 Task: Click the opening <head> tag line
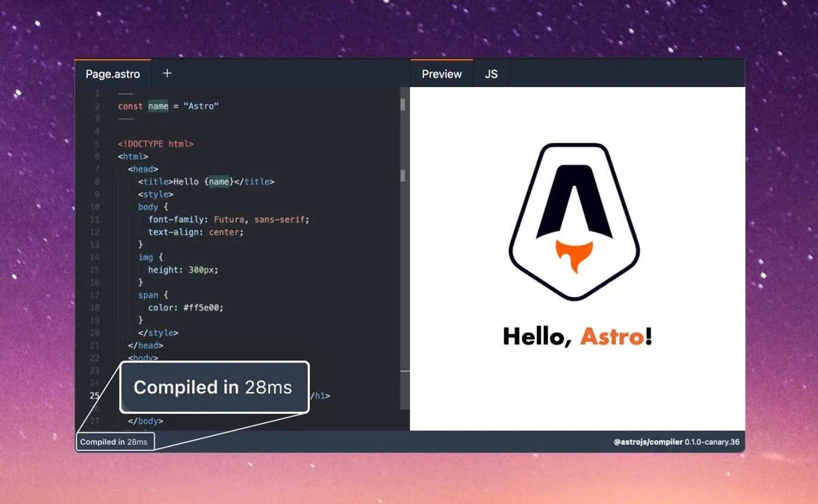pyautogui.click(x=143, y=169)
